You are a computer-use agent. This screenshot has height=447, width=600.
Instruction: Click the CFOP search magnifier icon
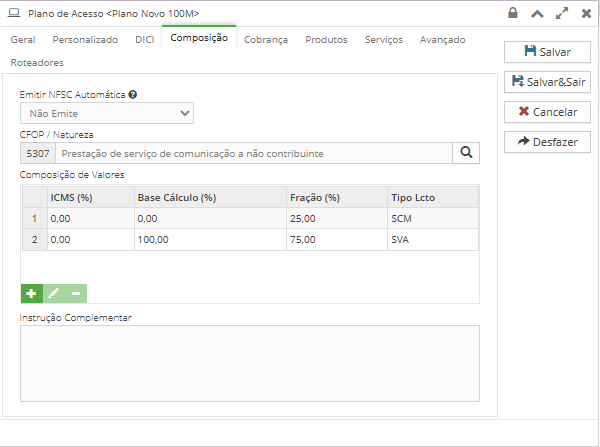point(466,153)
